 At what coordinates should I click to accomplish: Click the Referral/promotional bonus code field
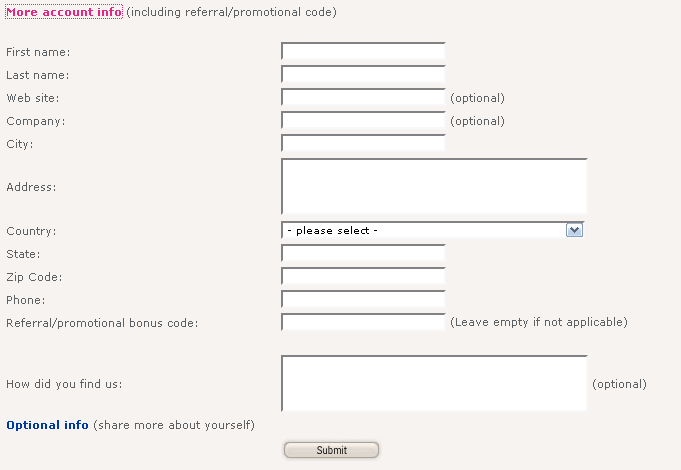point(363,322)
